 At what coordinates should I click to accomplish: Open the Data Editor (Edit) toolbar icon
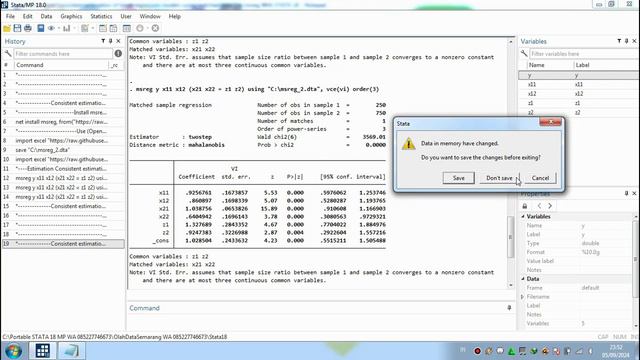click(x=103, y=28)
